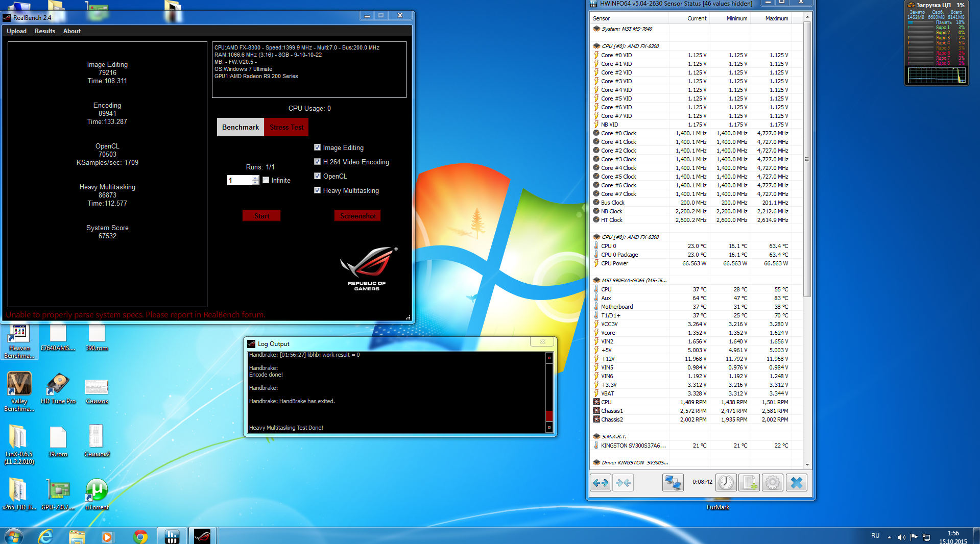Reset HWiNFO min/max with the clock button
The width and height of the screenshot is (980, 544).
(726, 482)
